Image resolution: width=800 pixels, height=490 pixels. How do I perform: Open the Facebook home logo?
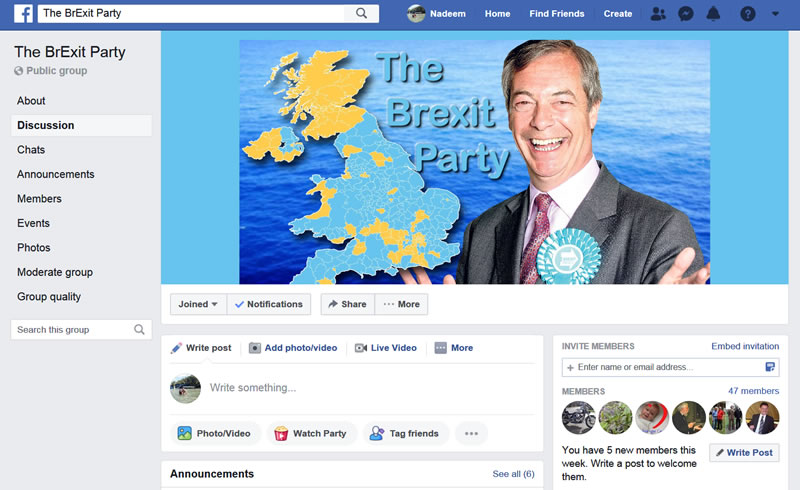(23, 13)
